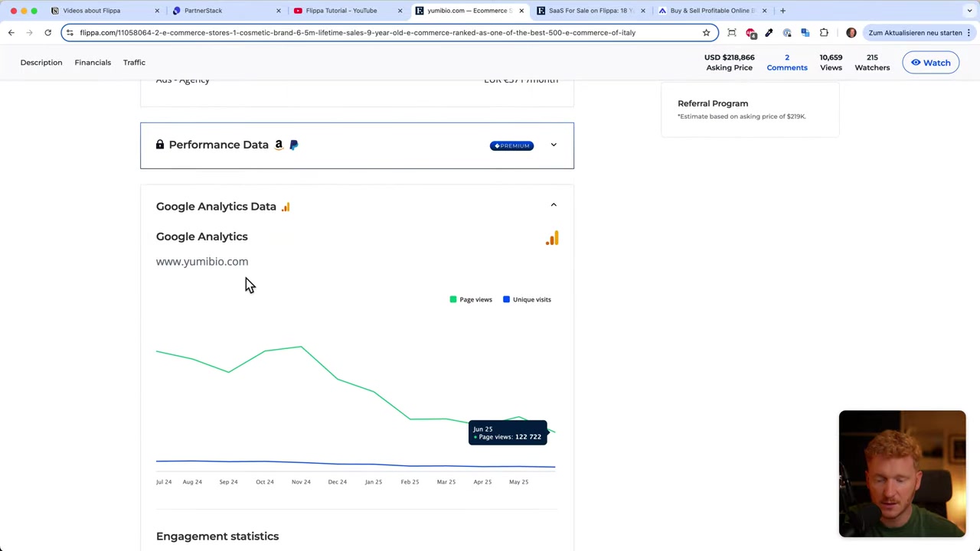Image resolution: width=980 pixels, height=551 pixels.
Task: Click the blue translate extension icon
Action: [x=805, y=32]
